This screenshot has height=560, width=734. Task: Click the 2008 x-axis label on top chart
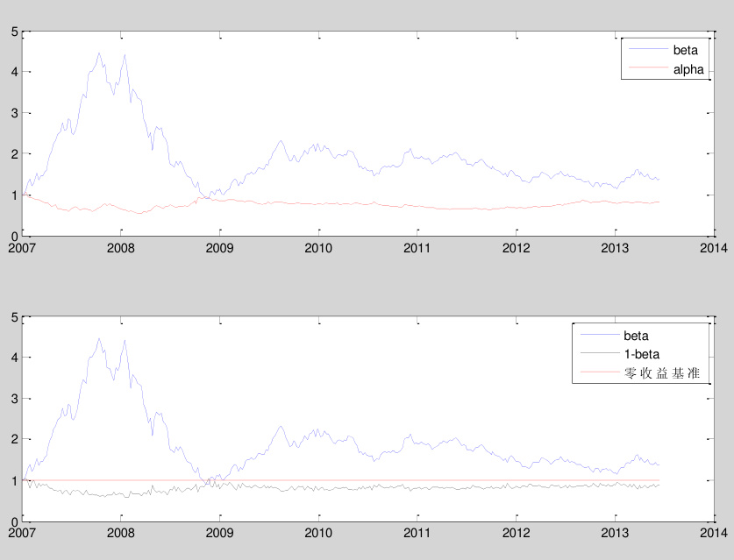point(120,246)
